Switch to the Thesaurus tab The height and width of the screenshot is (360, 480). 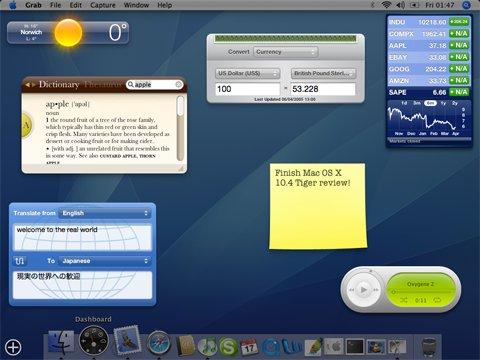(x=104, y=84)
